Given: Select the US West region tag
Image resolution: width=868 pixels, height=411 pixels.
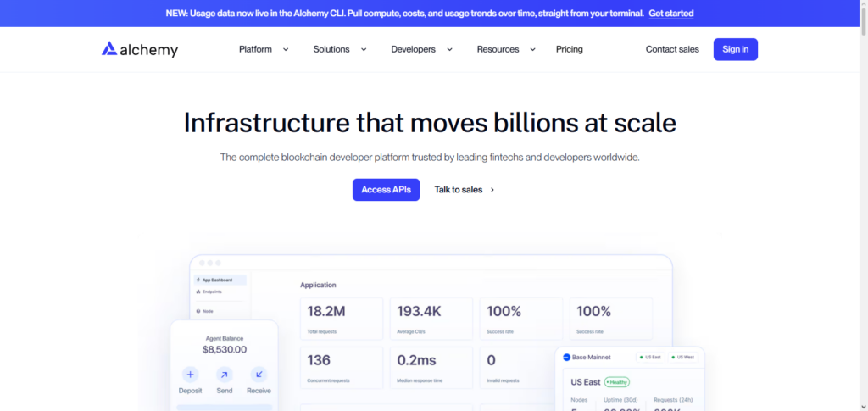Looking at the screenshot, I should click(683, 358).
